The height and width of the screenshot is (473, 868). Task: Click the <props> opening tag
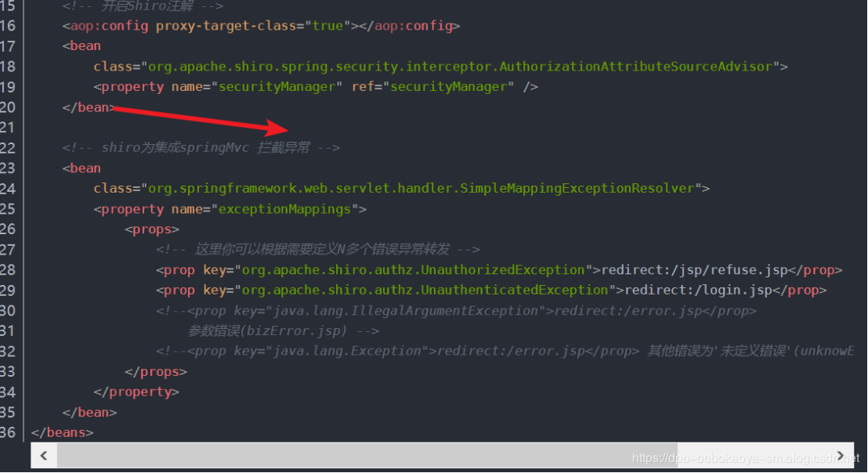(x=152, y=229)
